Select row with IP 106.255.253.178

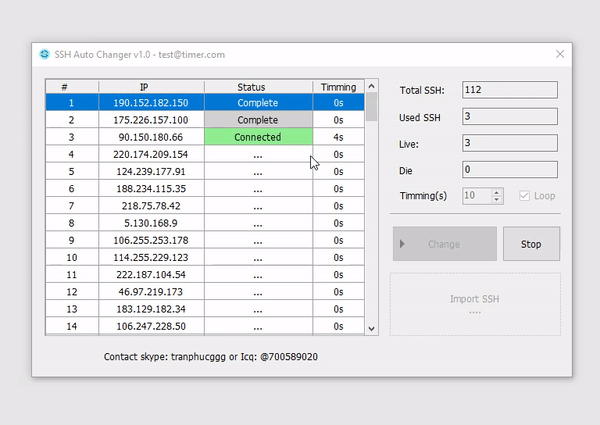(205, 240)
